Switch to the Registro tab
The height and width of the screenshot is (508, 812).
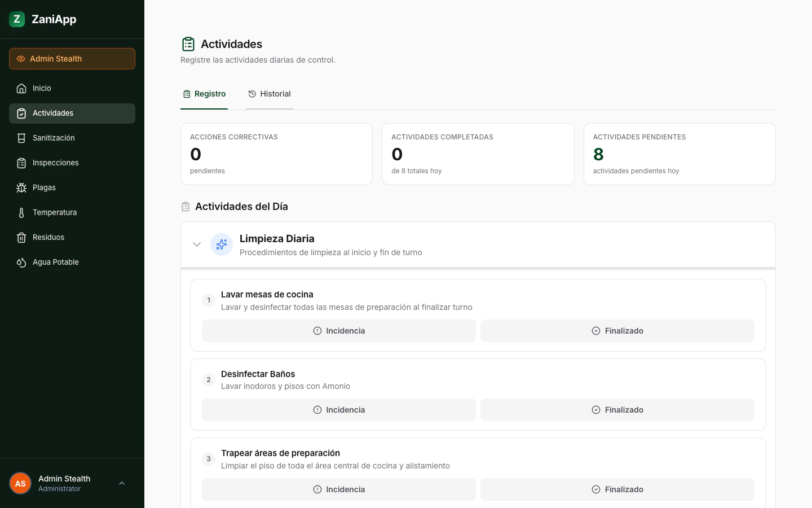(x=204, y=94)
